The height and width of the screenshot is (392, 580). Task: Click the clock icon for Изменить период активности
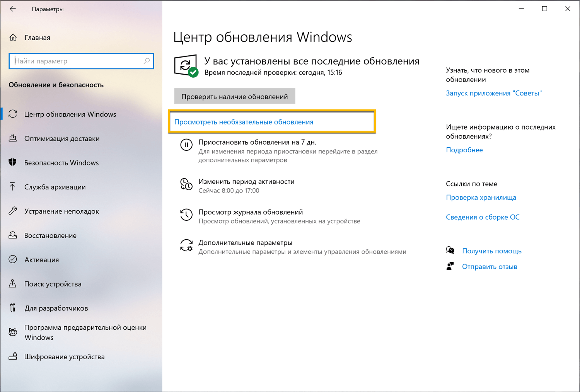186,184
